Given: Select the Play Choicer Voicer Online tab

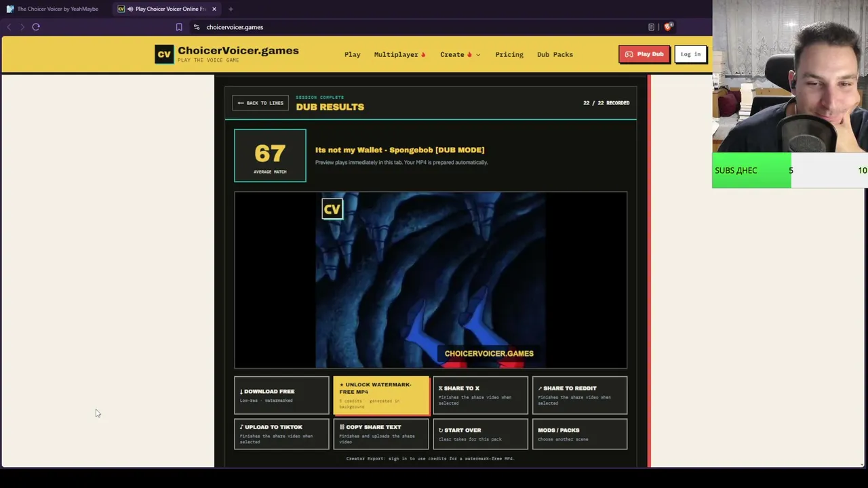Looking at the screenshot, I should [167, 9].
